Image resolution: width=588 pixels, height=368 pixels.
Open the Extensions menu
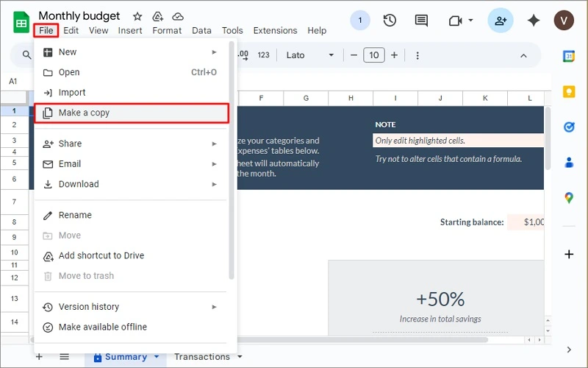[x=275, y=30]
